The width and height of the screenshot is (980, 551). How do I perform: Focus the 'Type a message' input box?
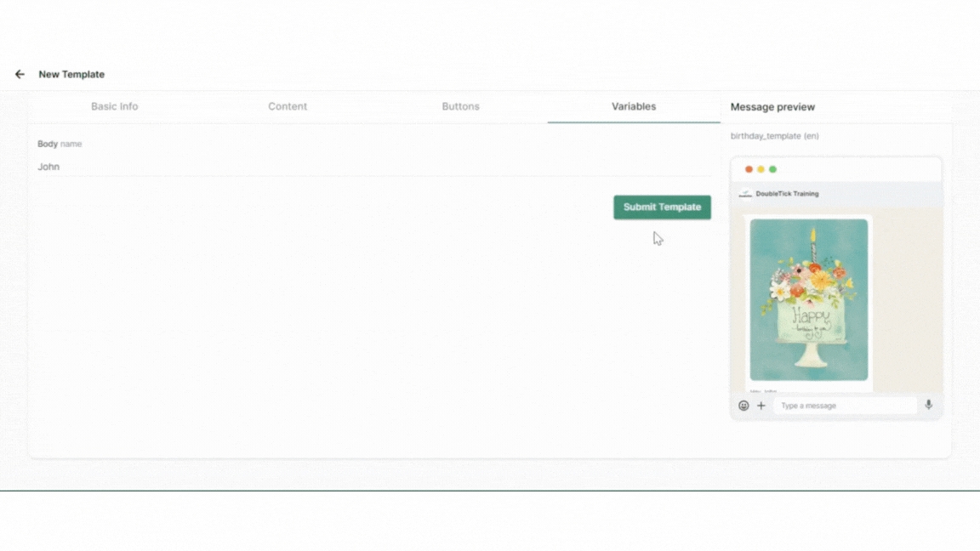[x=845, y=406]
